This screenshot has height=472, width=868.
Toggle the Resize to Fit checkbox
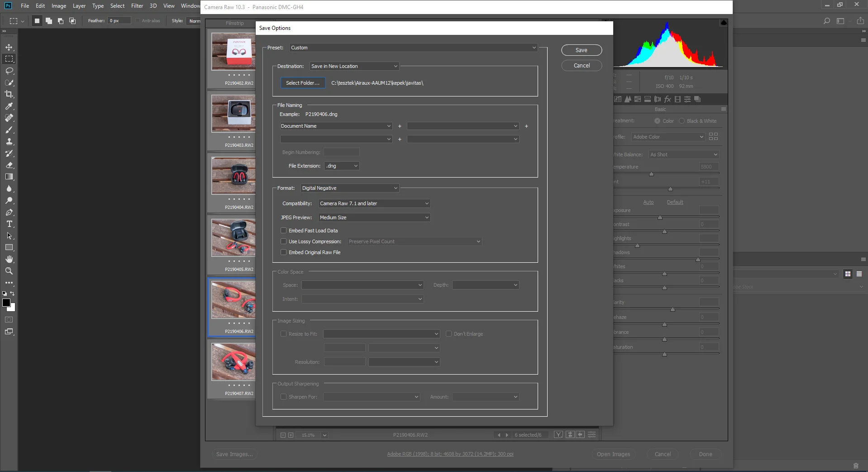(284, 334)
